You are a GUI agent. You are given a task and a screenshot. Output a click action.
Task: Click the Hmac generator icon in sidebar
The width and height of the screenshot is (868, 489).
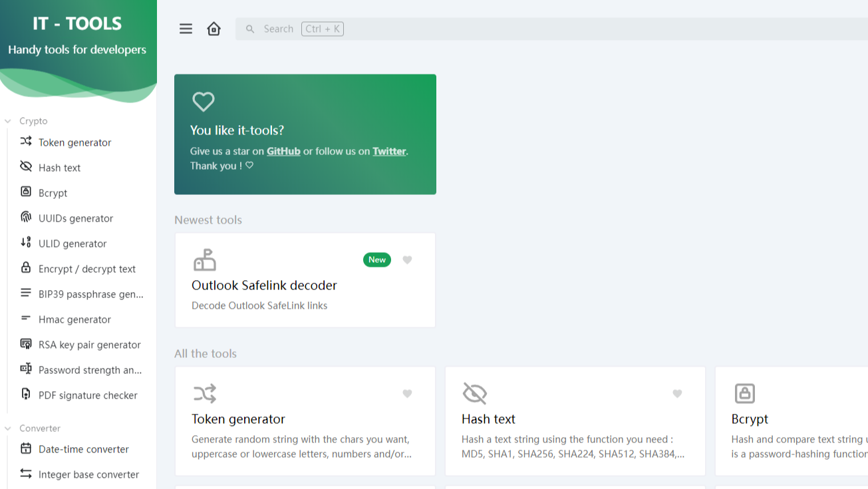(x=26, y=318)
